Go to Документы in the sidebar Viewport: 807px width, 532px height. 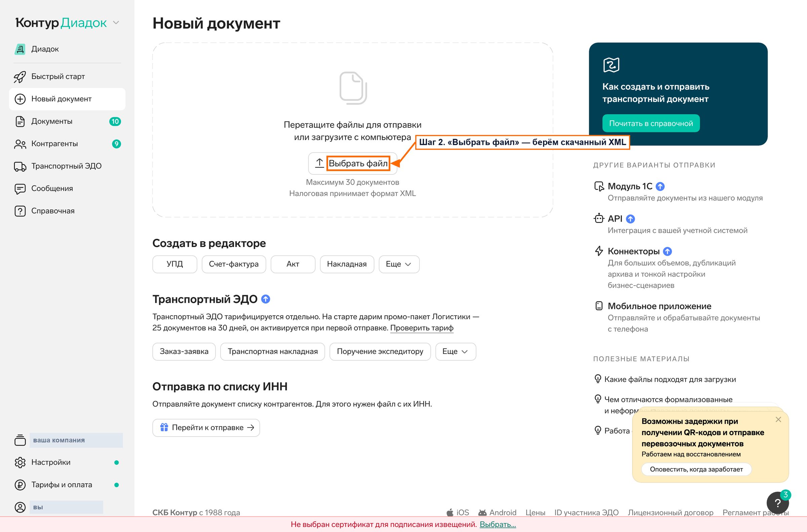click(x=67, y=121)
